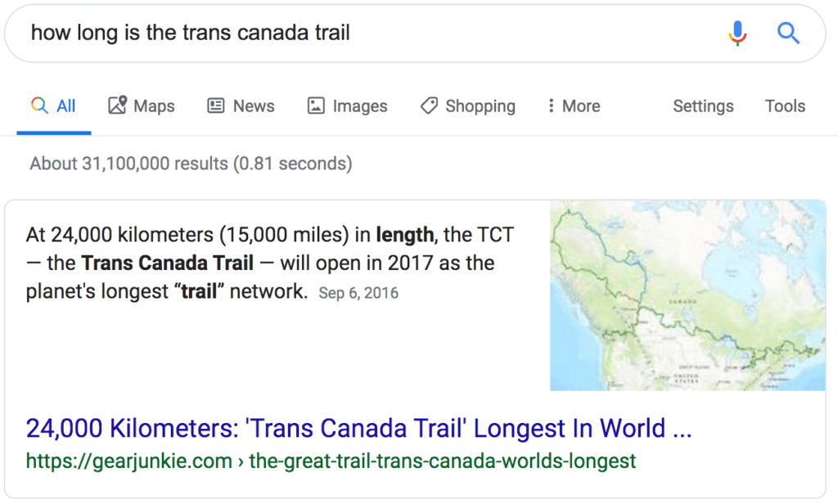Click inside the search query field

coord(246,33)
